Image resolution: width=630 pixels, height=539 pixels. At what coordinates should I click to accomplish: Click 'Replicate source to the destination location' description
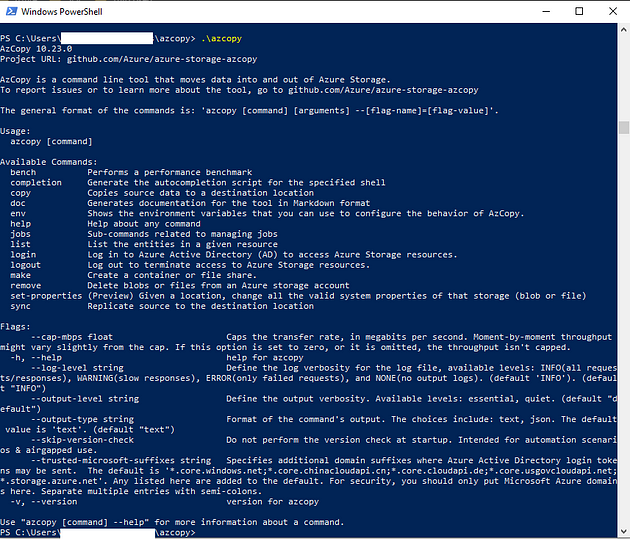pos(201,306)
